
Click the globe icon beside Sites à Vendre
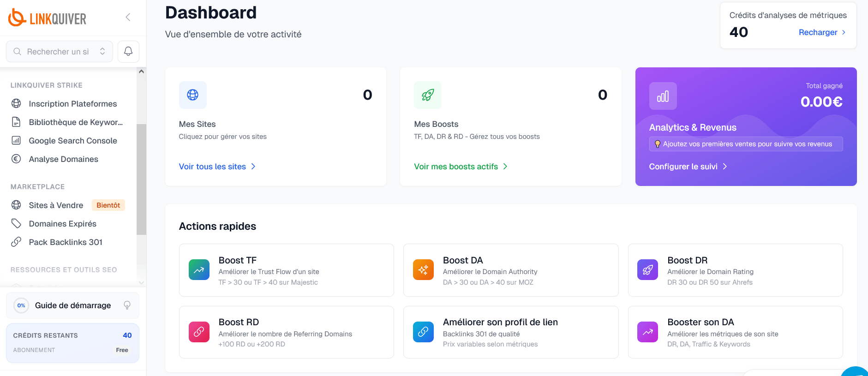click(16, 205)
